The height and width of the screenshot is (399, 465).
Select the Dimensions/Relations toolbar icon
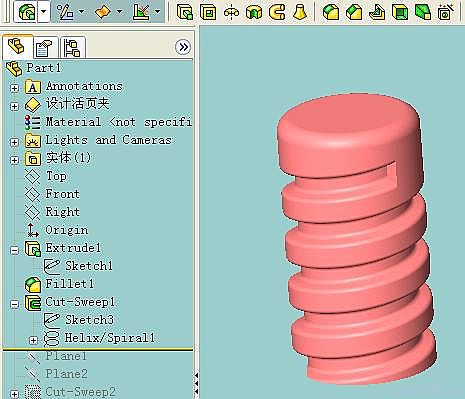click(x=65, y=12)
